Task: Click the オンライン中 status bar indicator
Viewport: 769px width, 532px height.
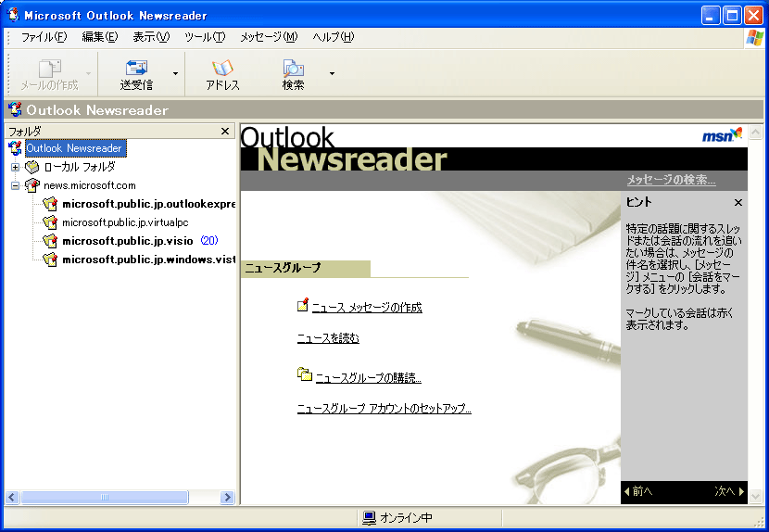Action: [x=397, y=518]
